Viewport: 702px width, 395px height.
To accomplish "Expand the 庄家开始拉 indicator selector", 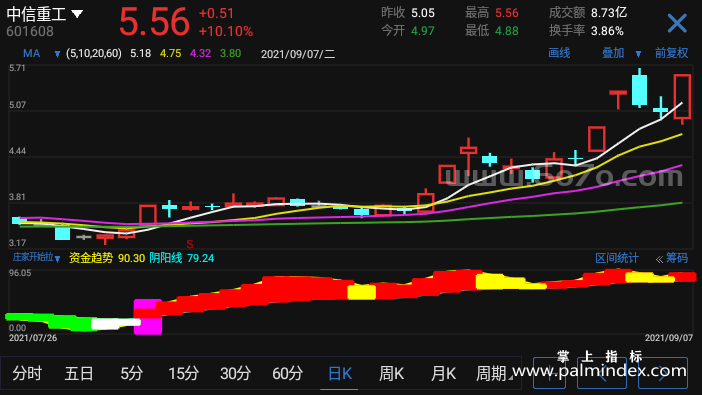I will tap(36, 258).
